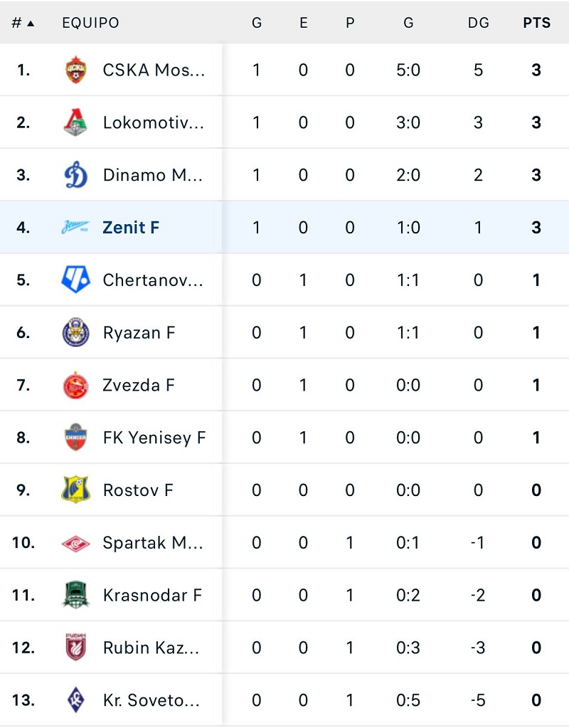Click the Dinamo Moscow crest icon
The image size is (569, 728).
coord(75,175)
